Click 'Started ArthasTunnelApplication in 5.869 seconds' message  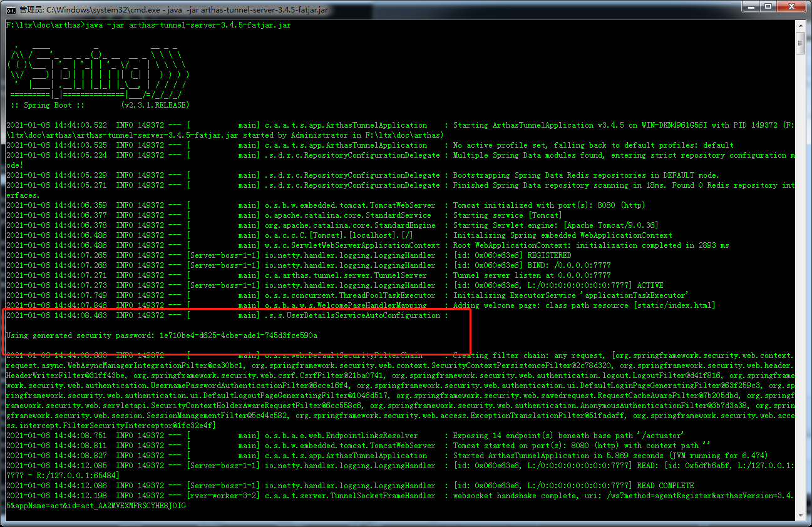[x=610, y=456]
